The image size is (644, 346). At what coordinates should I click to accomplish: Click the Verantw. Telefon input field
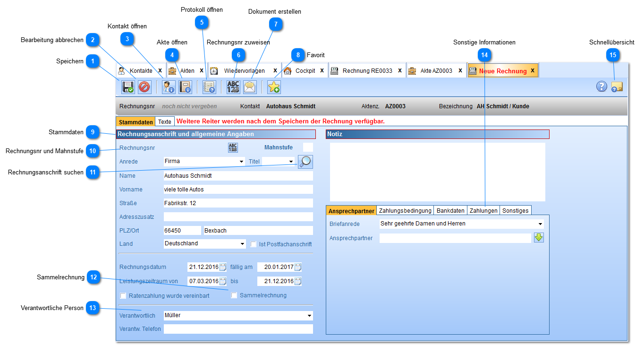coord(238,329)
